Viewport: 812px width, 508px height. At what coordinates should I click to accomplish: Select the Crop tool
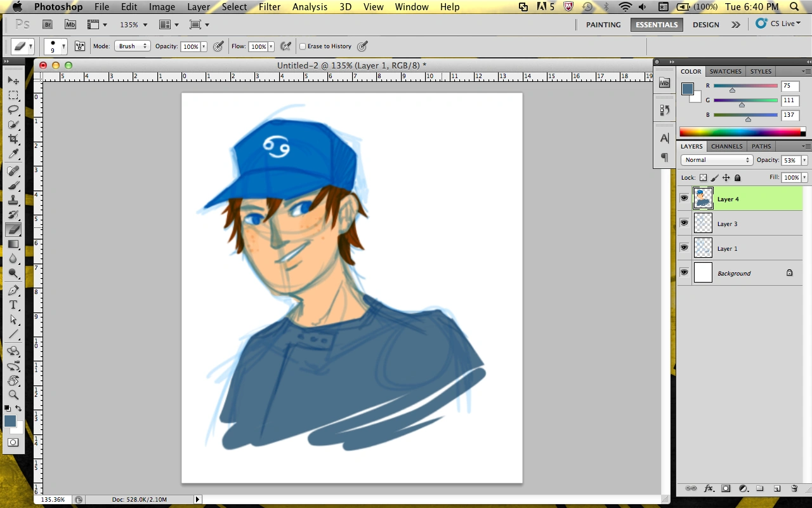(x=13, y=139)
